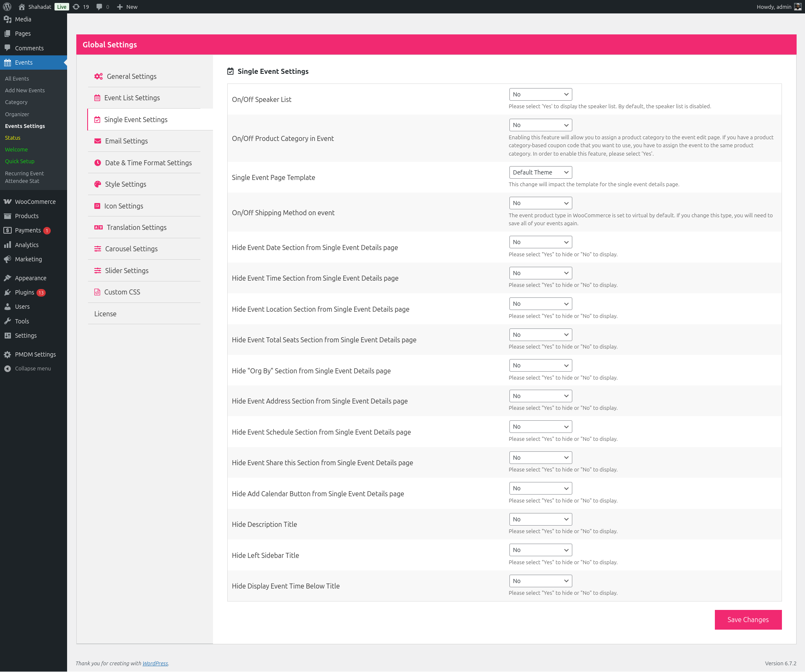Open the Category submenu link
The height and width of the screenshot is (672, 805).
click(16, 102)
